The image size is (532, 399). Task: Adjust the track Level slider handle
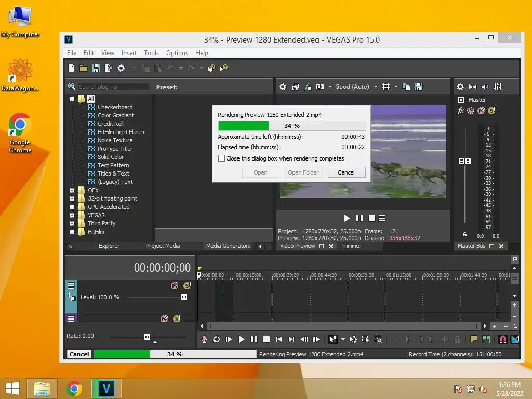point(184,297)
